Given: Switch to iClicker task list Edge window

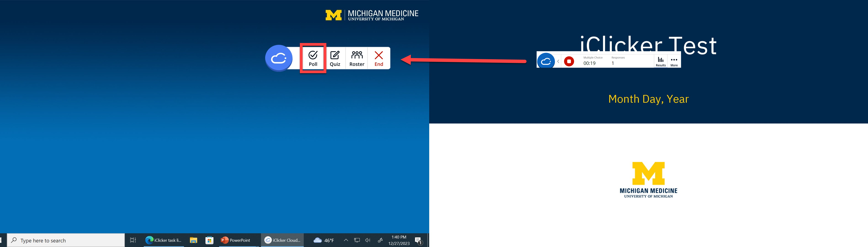Looking at the screenshot, I should point(163,240).
